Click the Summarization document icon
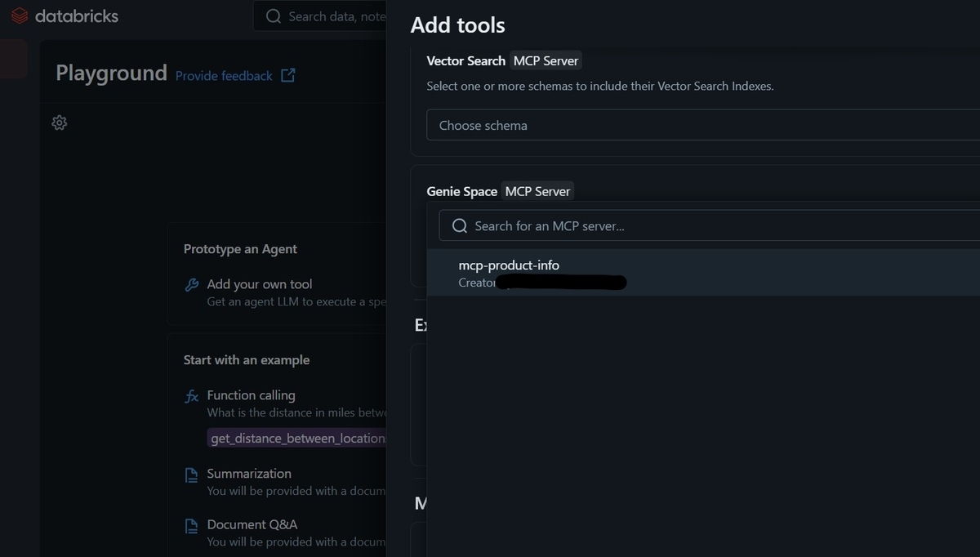The image size is (980, 557). (192, 475)
